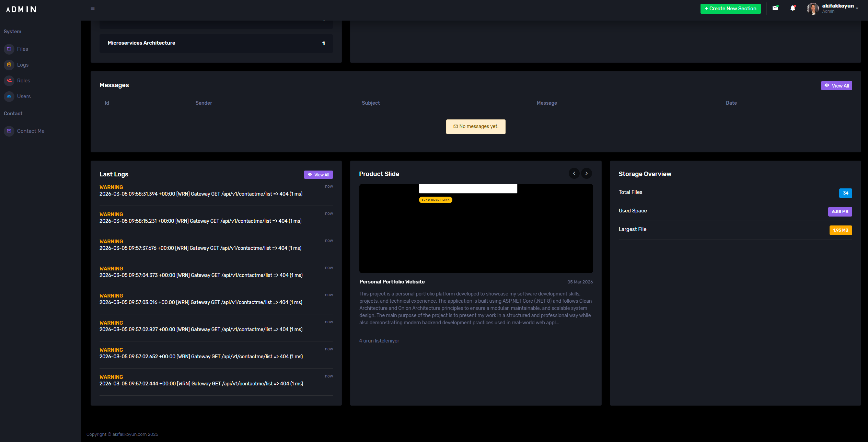Select the Logs clipboard icon
The height and width of the screenshot is (442, 868).
9,65
